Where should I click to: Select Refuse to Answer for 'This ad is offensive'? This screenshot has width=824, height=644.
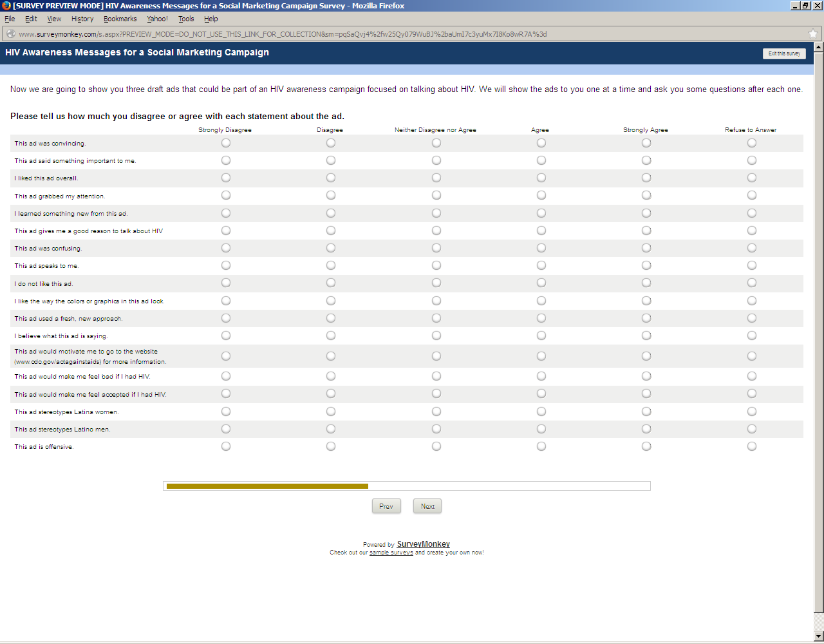(752, 446)
